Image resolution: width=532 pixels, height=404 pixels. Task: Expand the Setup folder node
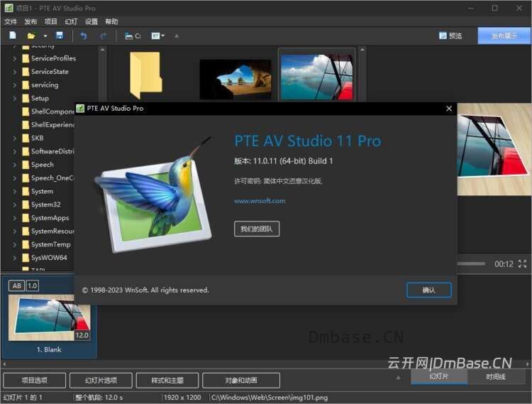tap(15, 99)
